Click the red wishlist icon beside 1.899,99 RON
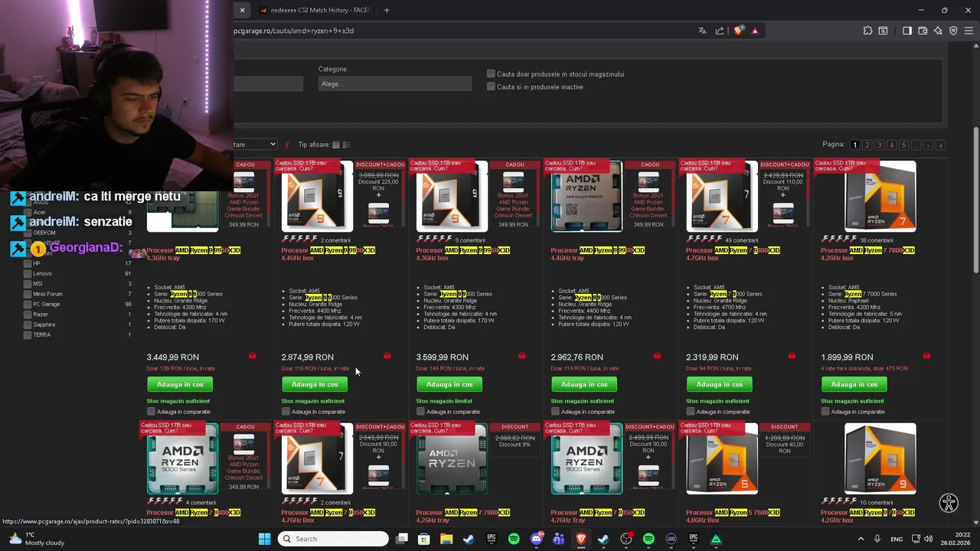Image resolution: width=980 pixels, height=551 pixels. 926,356
